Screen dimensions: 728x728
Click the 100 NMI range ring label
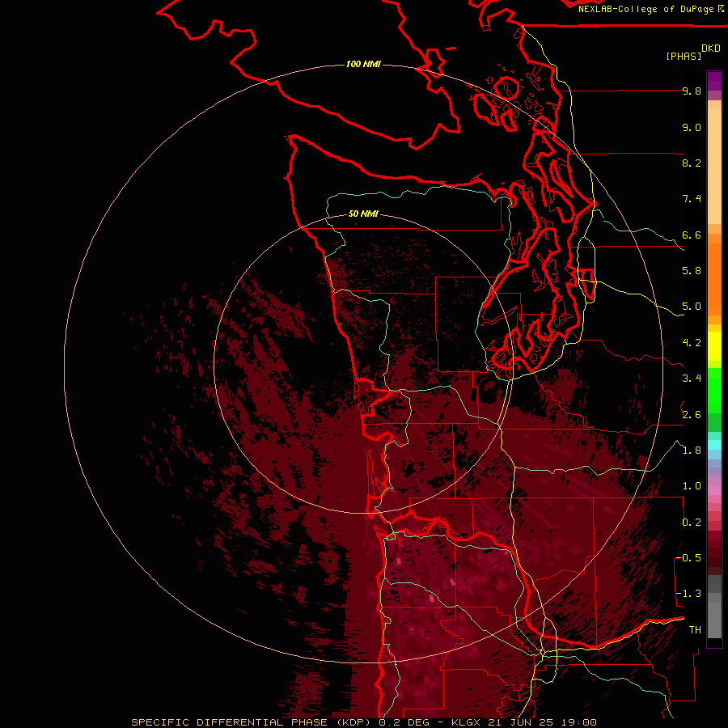363,64
